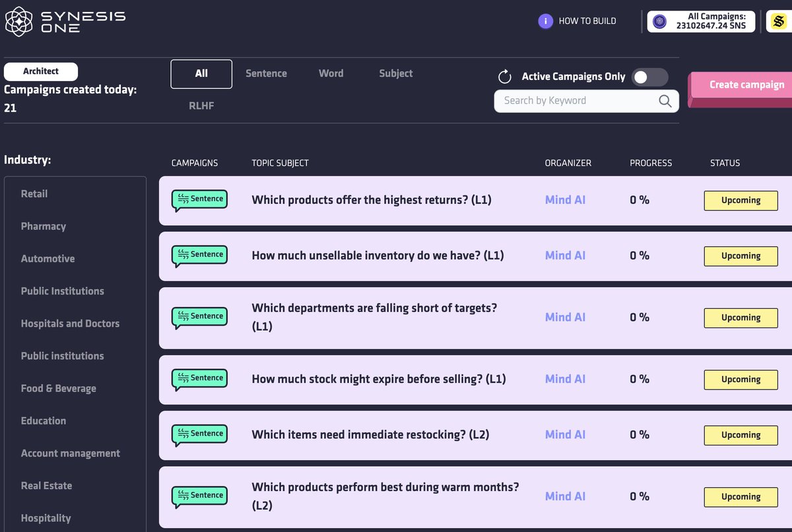
Task: Open the How to Build info icon
Action: pyautogui.click(x=545, y=21)
